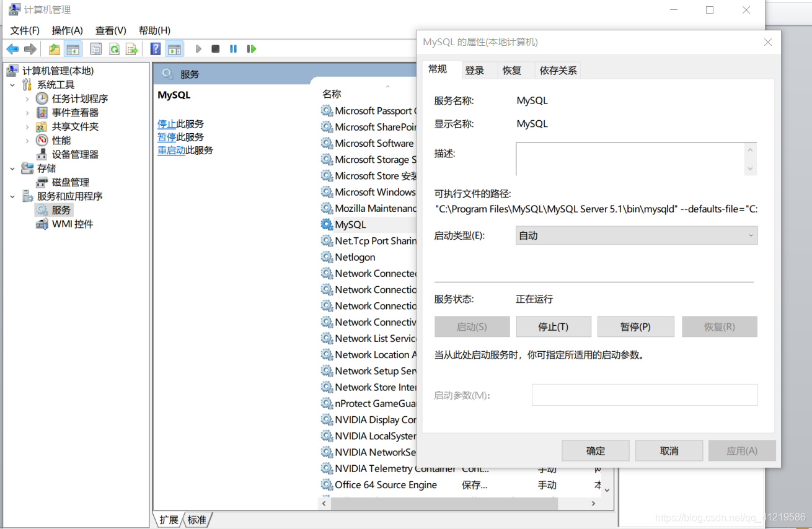Collapse the 存储 tree node
This screenshot has height=529, width=812.
[x=12, y=168]
